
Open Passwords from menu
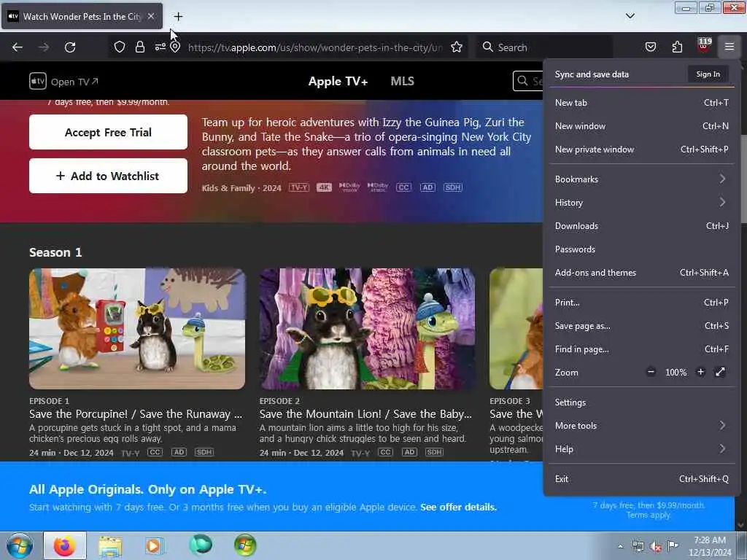pos(642,249)
